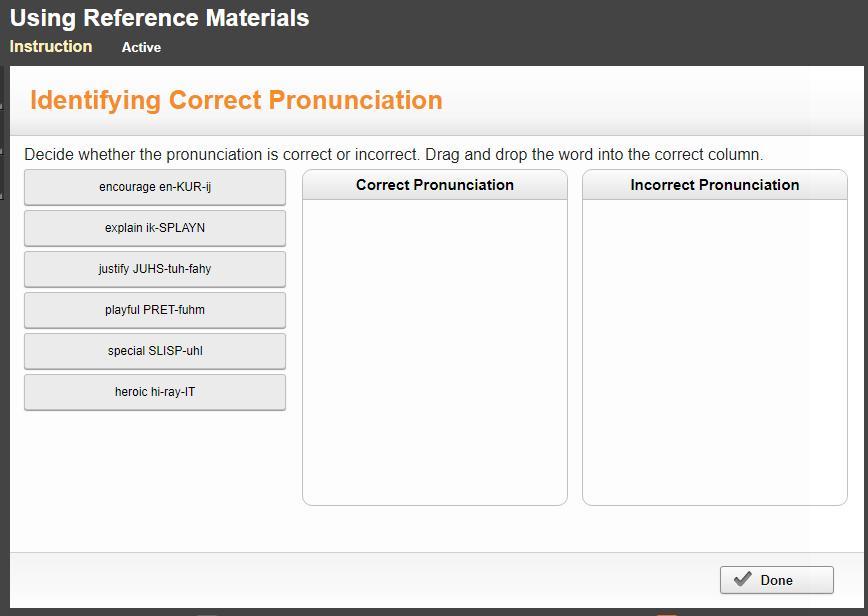This screenshot has width=868, height=616.
Task: Select the 'playful PRET-fuhm' word tile
Action: (x=155, y=310)
